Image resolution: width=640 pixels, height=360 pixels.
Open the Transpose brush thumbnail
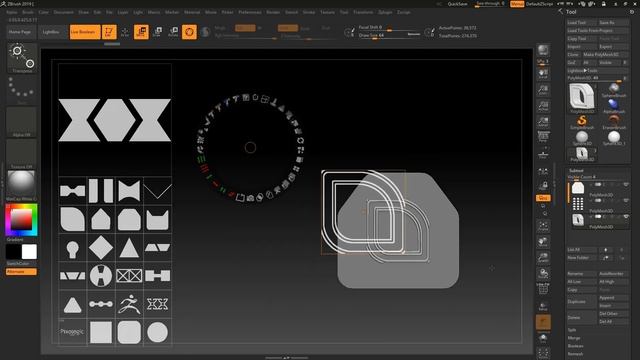click(22, 58)
